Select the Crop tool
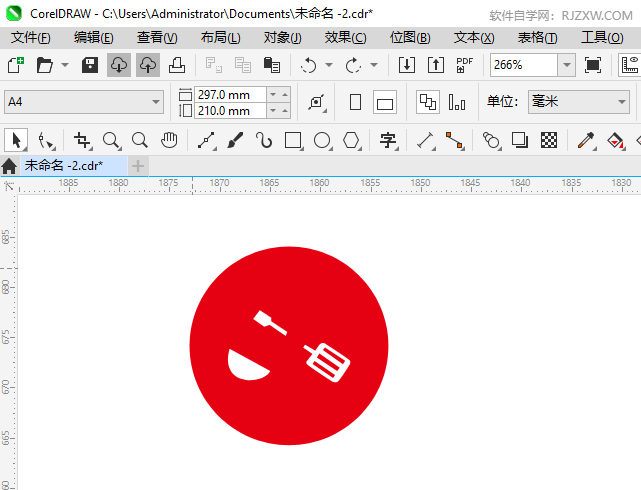 [83, 141]
